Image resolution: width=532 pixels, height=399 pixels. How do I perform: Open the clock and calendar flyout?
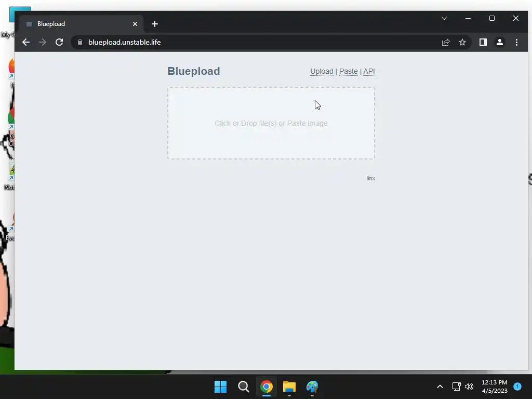(495, 387)
